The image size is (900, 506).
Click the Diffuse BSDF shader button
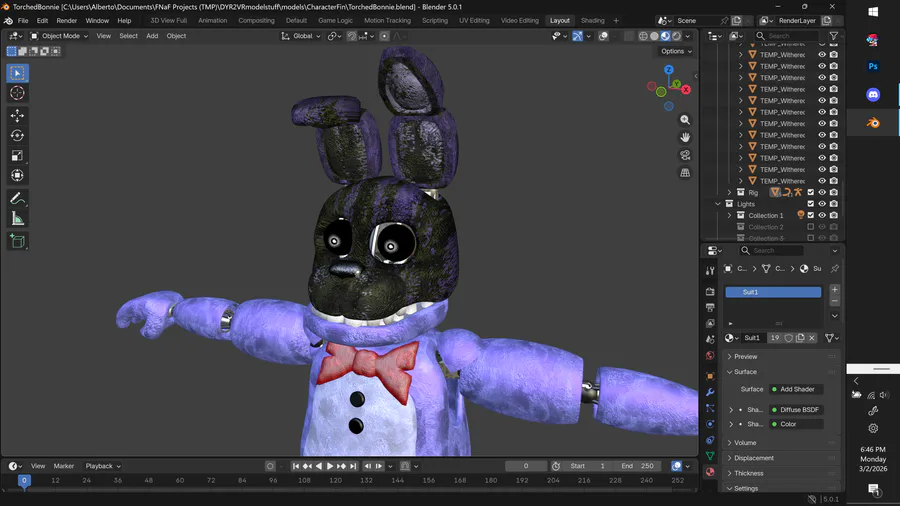coord(796,410)
